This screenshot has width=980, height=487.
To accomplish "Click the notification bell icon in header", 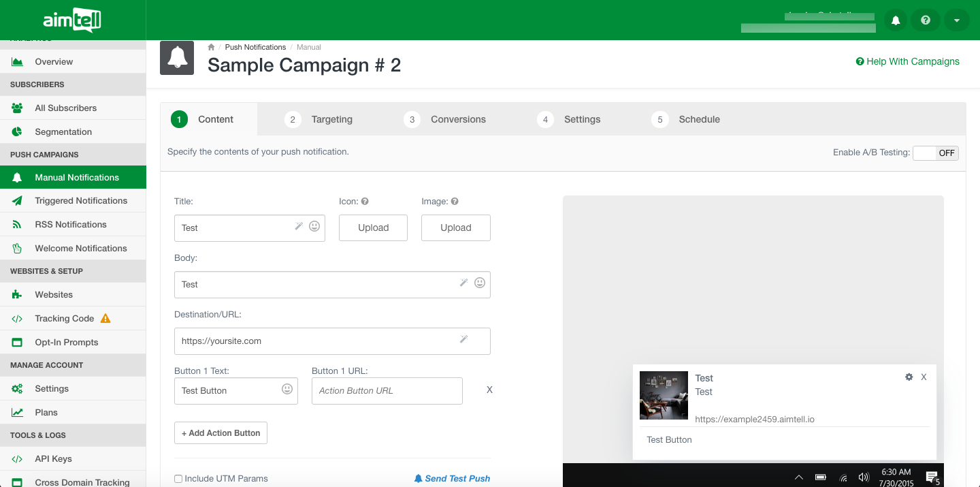I will [896, 20].
